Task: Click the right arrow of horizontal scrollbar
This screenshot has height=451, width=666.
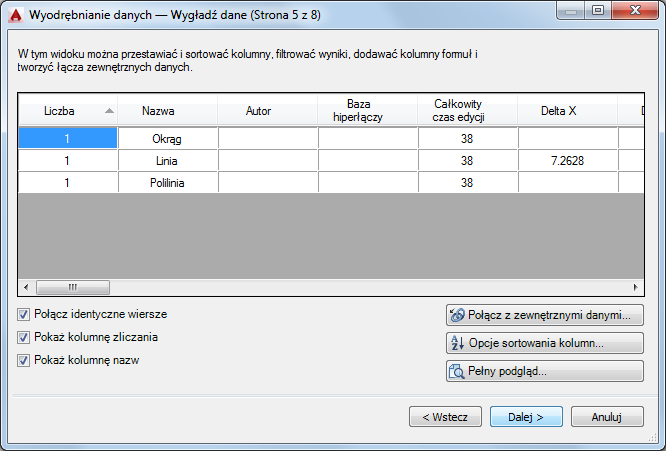Action: [x=635, y=287]
